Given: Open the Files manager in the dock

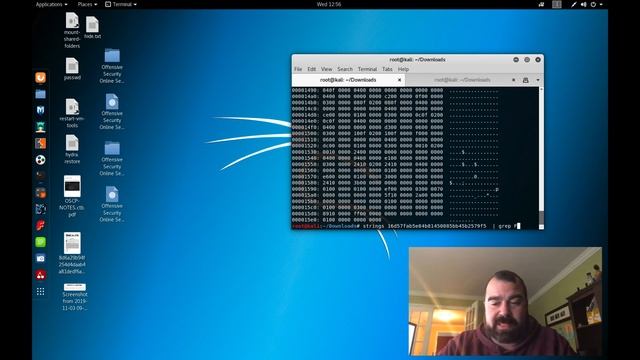Looking at the screenshot, I should tap(40, 94).
